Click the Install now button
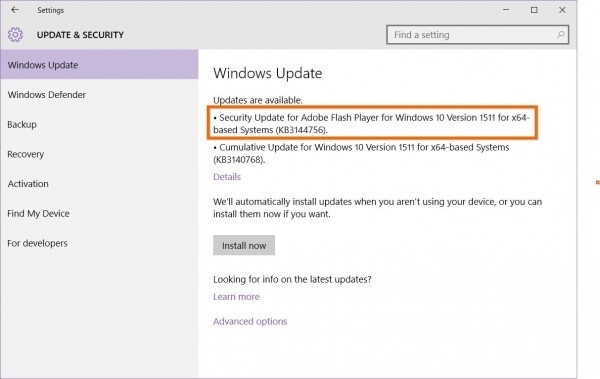 pos(244,245)
